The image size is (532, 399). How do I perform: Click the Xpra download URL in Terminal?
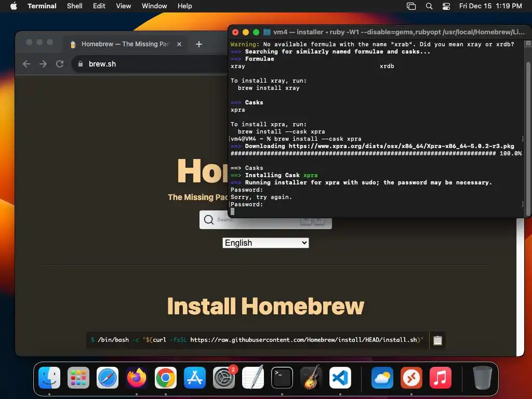click(x=402, y=146)
